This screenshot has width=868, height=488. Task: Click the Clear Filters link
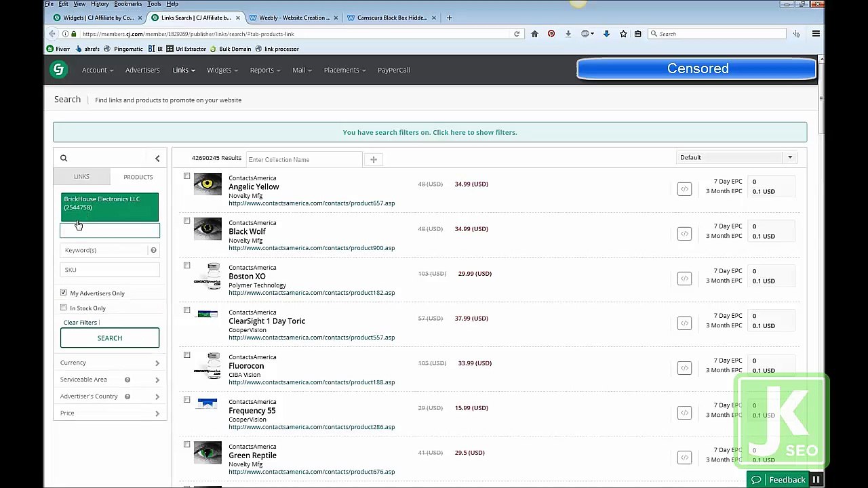[80, 323]
